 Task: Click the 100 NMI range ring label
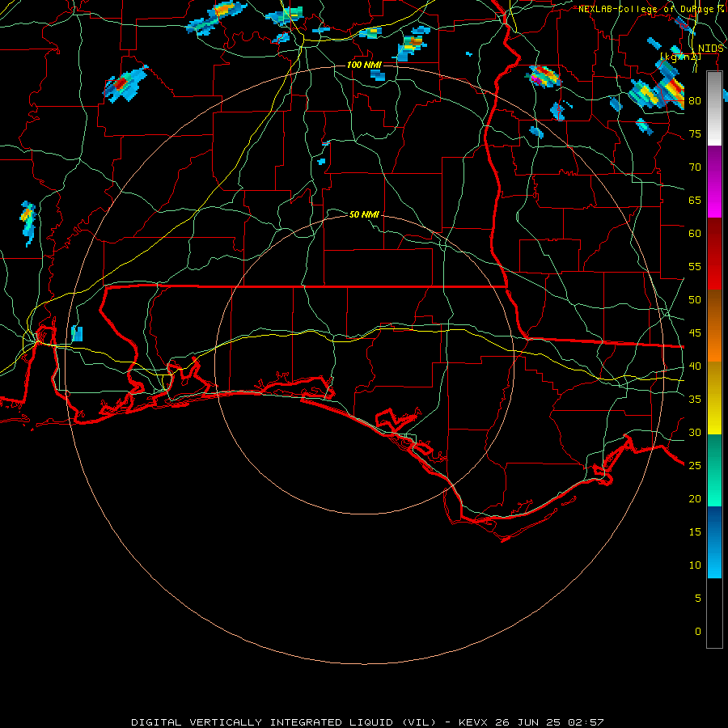point(364,65)
